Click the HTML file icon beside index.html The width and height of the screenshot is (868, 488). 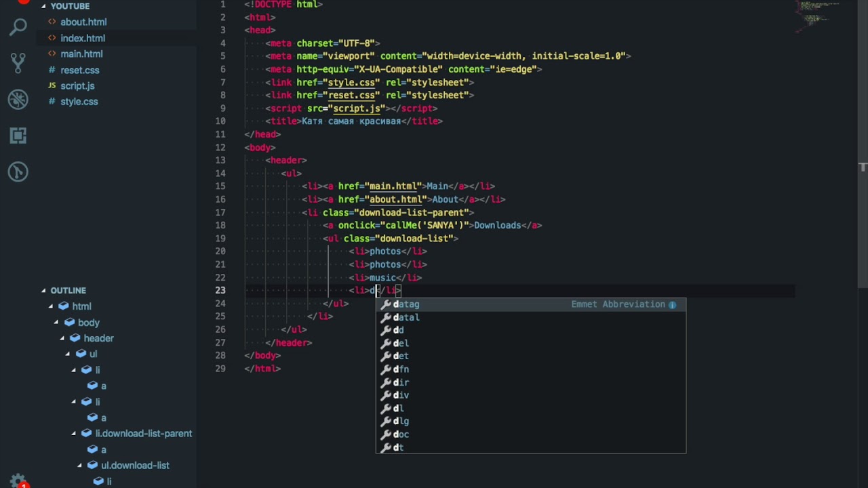(x=52, y=38)
